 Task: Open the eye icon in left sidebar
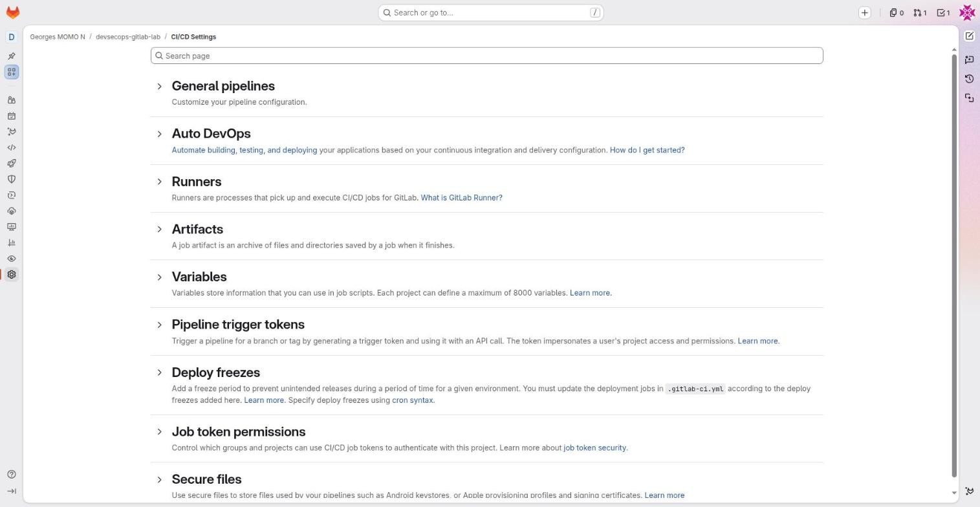(x=12, y=259)
